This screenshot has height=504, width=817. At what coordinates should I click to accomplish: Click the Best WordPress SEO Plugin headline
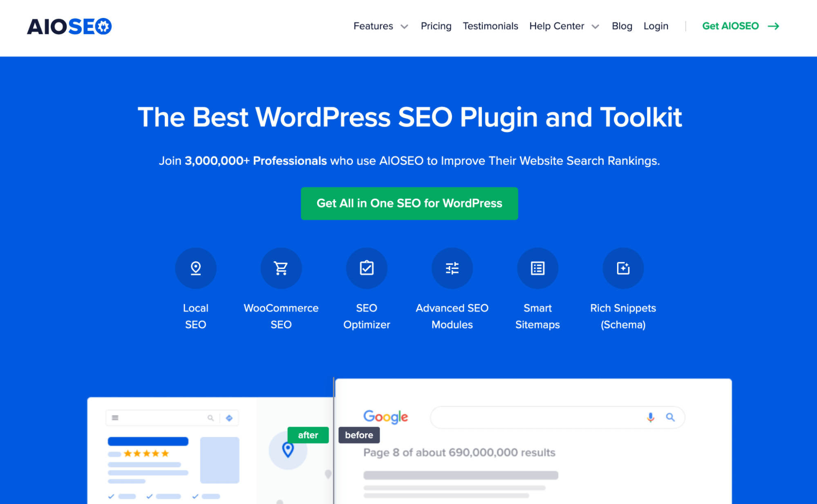pos(410,117)
